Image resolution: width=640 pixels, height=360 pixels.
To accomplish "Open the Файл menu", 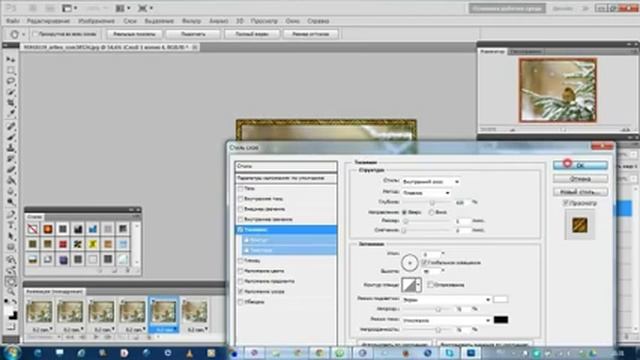I will [x=12, y=21].
